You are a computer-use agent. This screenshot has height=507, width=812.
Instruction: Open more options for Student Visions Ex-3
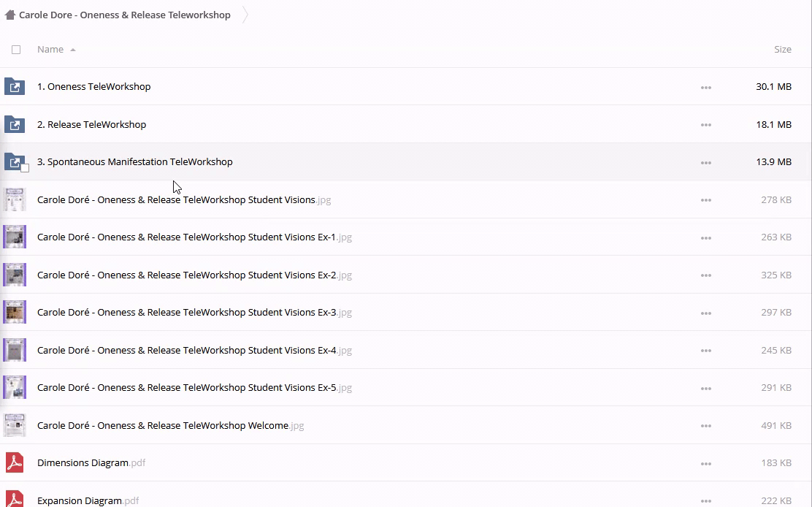[x=705, y=313]
